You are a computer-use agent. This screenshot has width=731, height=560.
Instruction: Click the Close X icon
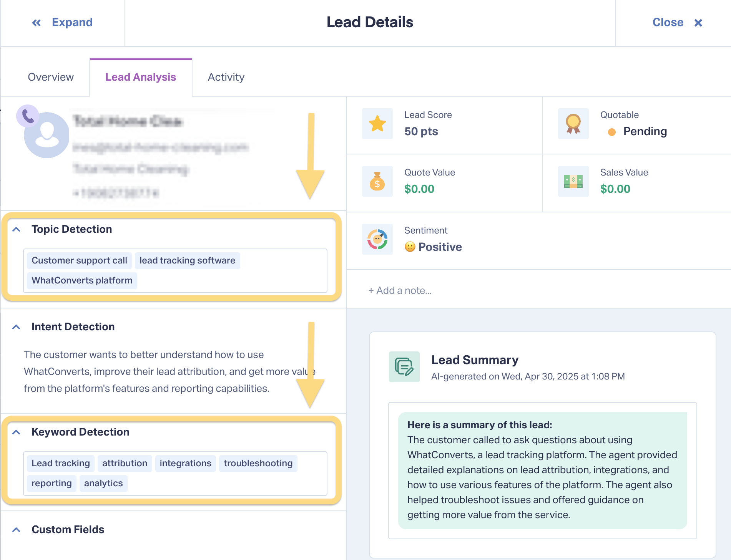(698, 23)
